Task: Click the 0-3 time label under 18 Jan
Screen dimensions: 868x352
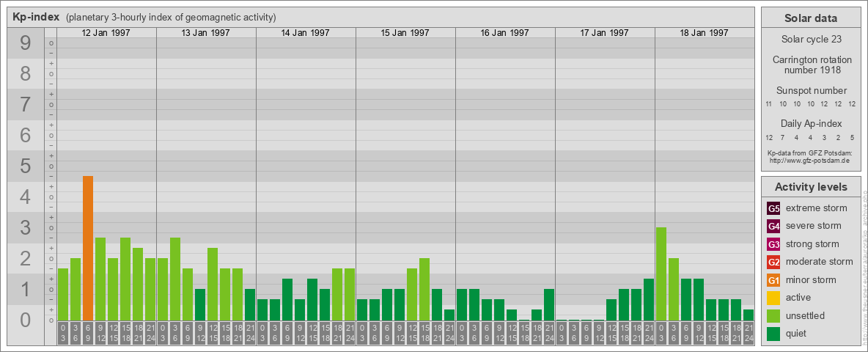Action: 661,333
